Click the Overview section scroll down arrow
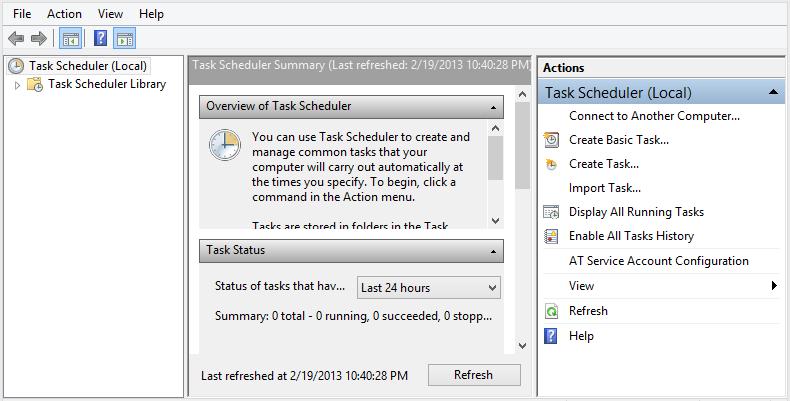The image size is (790, 401). pyautogui.click(x=495, y=220)
